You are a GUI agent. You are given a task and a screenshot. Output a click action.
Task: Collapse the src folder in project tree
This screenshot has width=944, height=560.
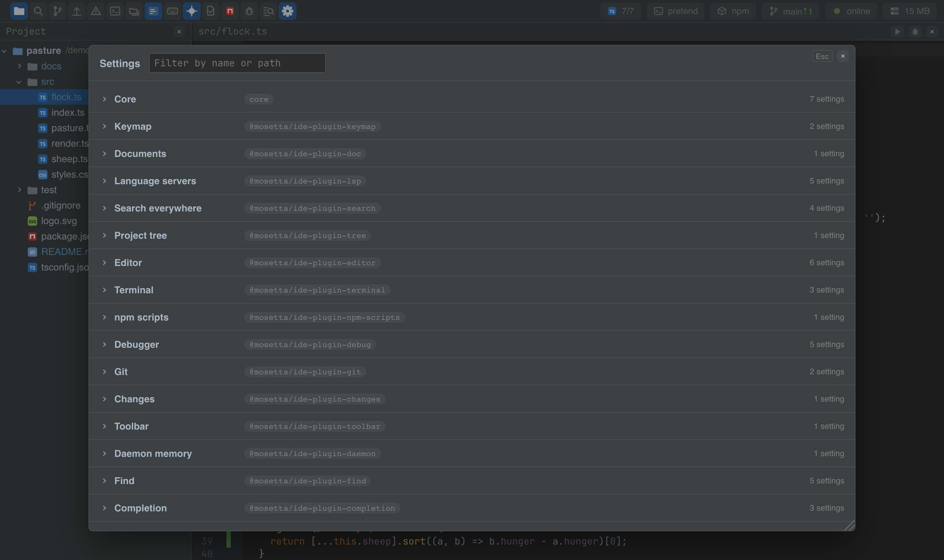coord(19,81)
